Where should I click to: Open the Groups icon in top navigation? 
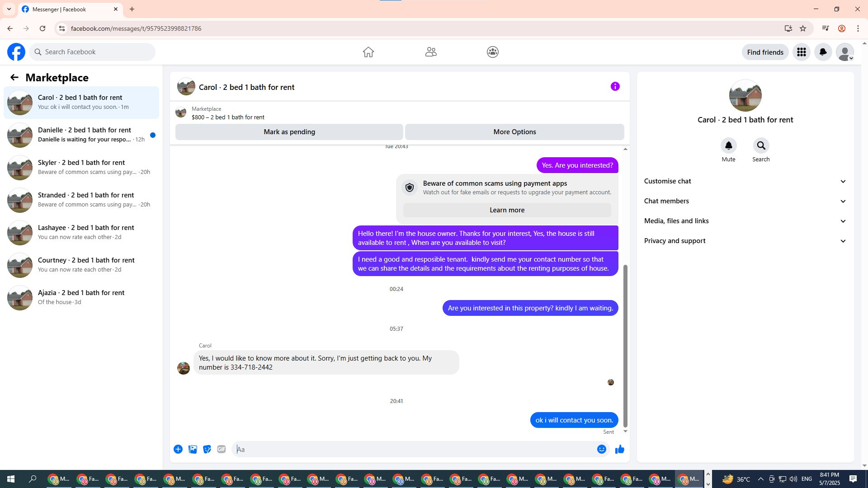492,52
